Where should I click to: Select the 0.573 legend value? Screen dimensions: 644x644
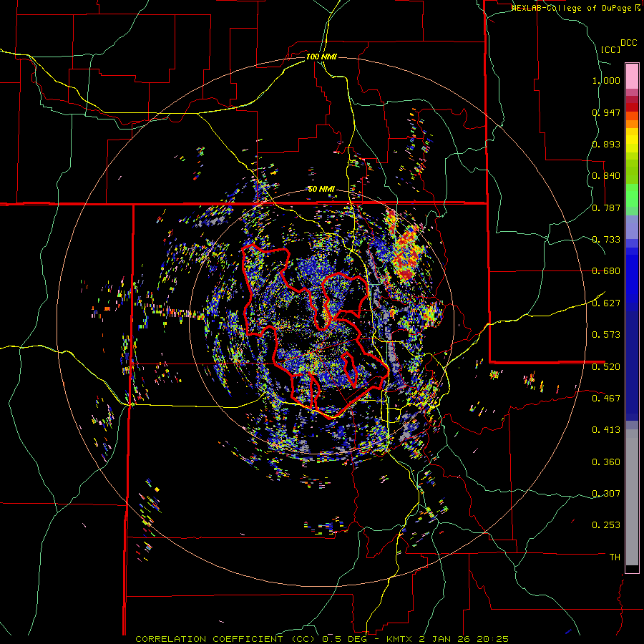[x=606, y=335]
